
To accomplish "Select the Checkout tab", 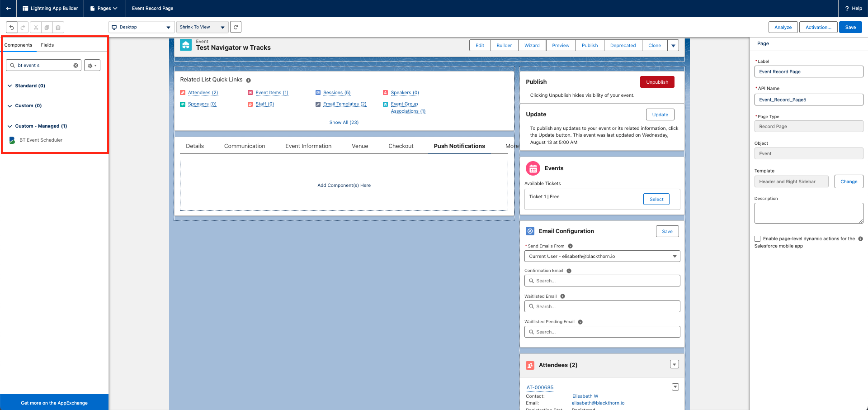I will (401, 146).
